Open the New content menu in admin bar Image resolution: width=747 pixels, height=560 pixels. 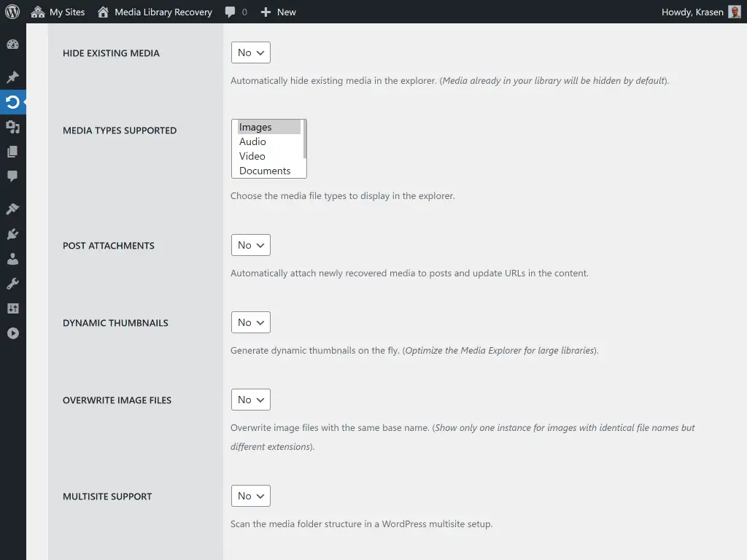coord(278,12)
